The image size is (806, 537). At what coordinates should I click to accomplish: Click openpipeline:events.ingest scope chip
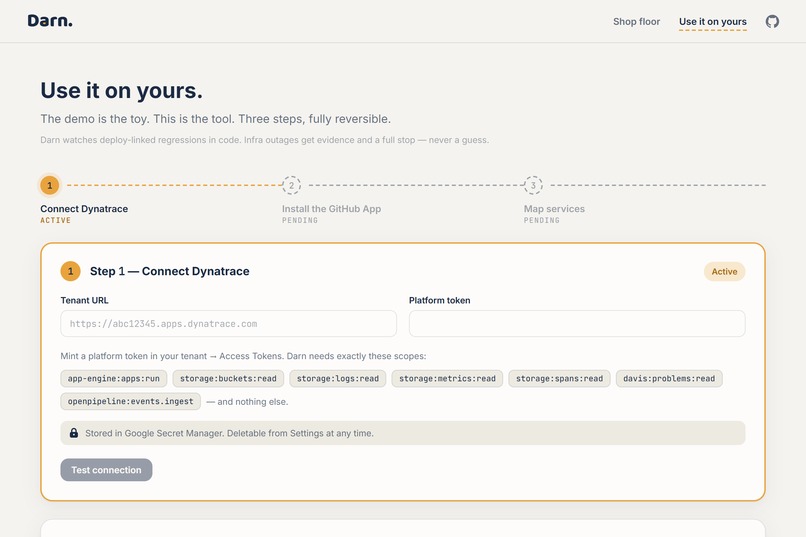tap(131, 401)
